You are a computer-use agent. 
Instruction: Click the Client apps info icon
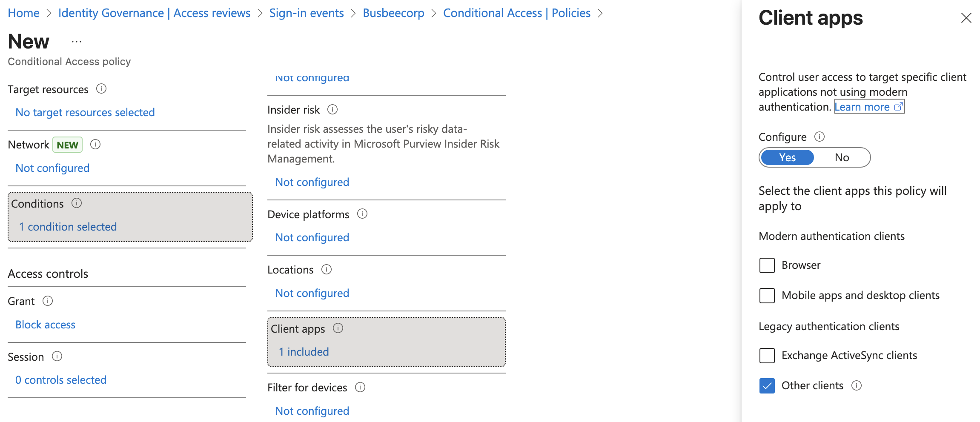[338, 328]
